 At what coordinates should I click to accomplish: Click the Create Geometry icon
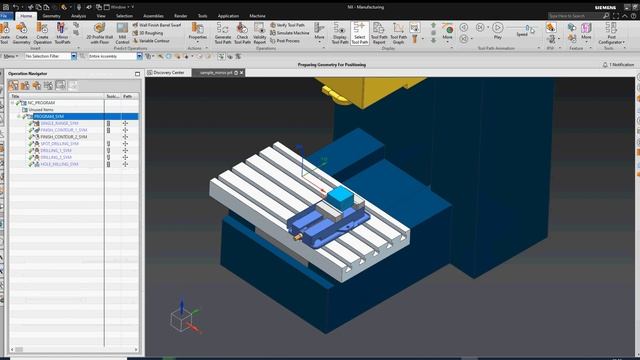point(21,33)
